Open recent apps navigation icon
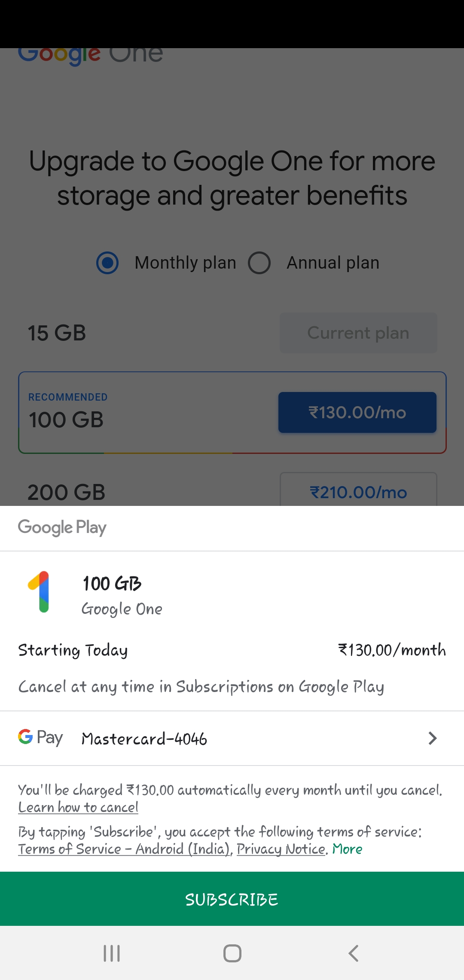 (112, 953)
